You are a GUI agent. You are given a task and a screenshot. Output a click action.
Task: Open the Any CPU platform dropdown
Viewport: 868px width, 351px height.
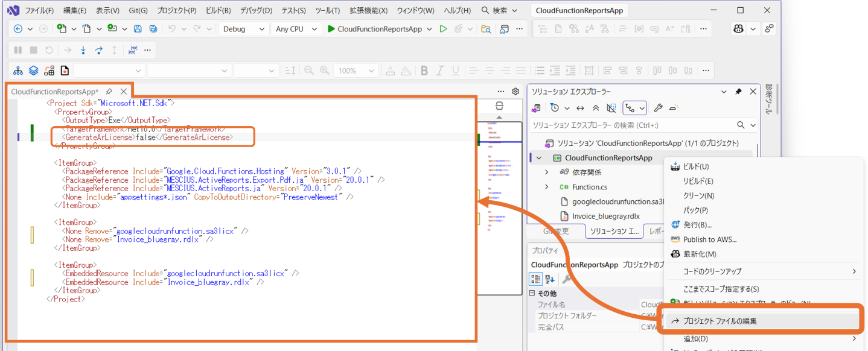coord(296,29)
